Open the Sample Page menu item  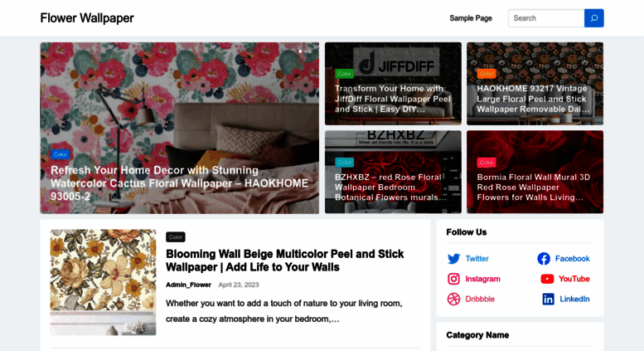coord(471,18)
